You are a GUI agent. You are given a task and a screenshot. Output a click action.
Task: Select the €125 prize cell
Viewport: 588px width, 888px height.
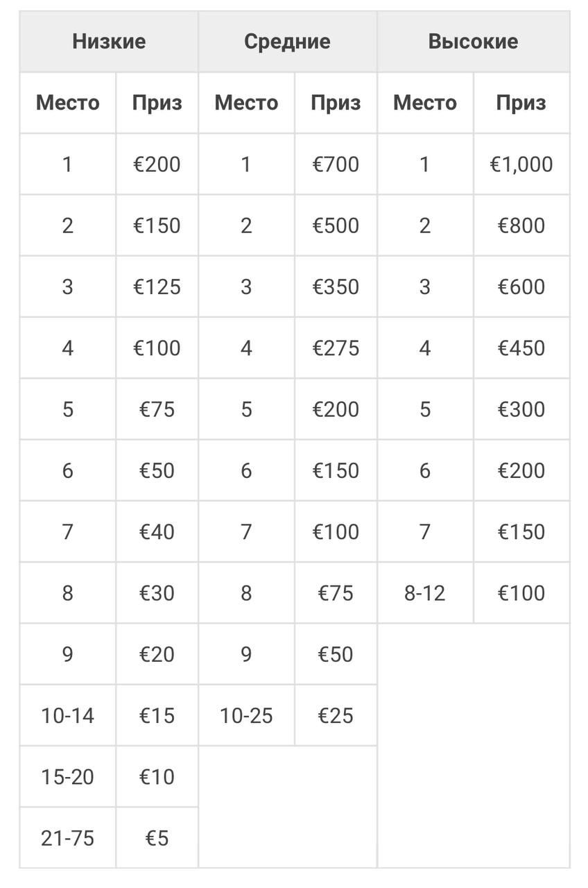tap(157, 287)
